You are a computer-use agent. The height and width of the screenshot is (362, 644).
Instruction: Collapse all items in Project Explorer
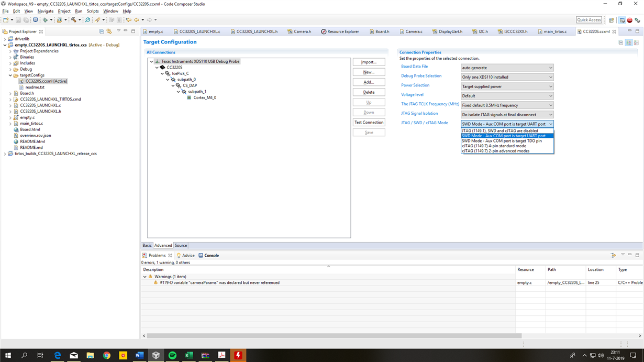tap(102, 31)
